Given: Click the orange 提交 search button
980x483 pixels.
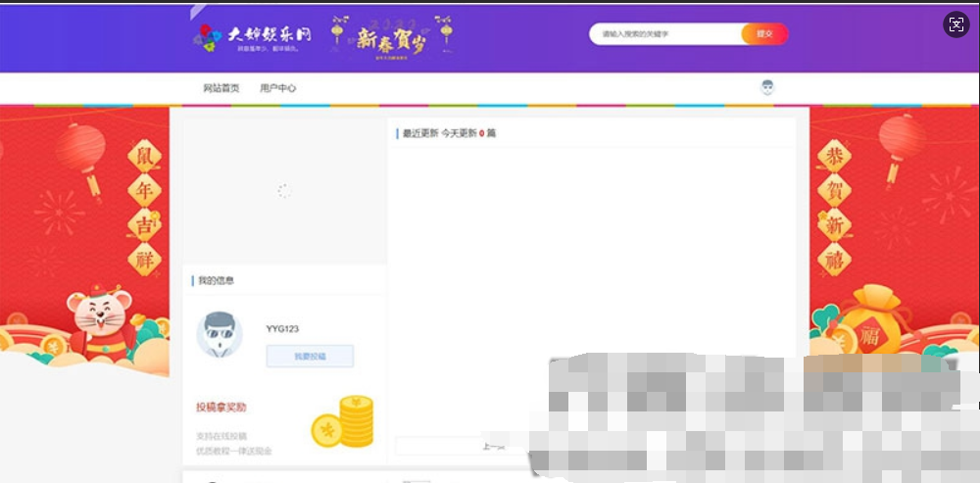Looking at the screenshot, I should 765,33.
